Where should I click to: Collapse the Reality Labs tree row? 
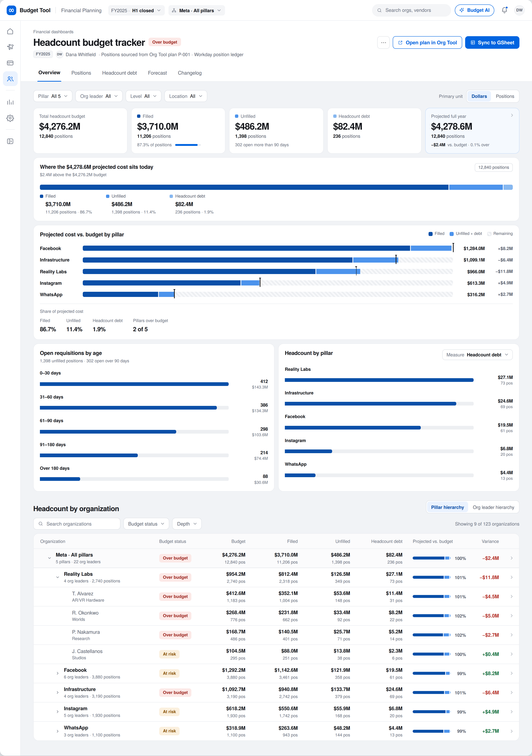point(58,577)
